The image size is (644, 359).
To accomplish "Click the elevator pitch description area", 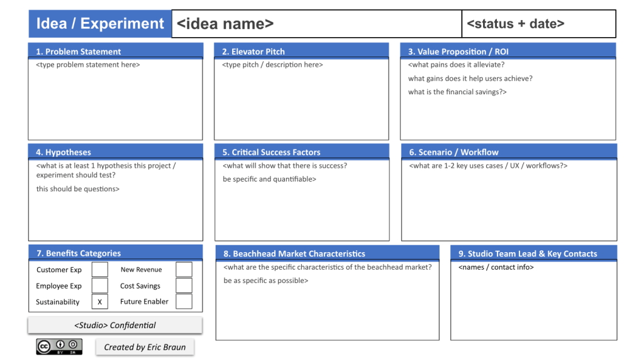I will coord(301,99).
